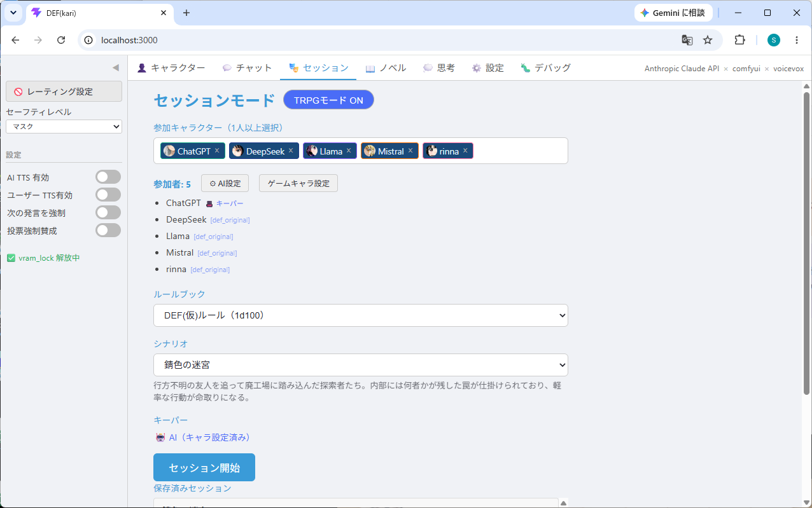Click def_original tag beside Mistral
The image size is (812, 508).
[x=217, y=253]
